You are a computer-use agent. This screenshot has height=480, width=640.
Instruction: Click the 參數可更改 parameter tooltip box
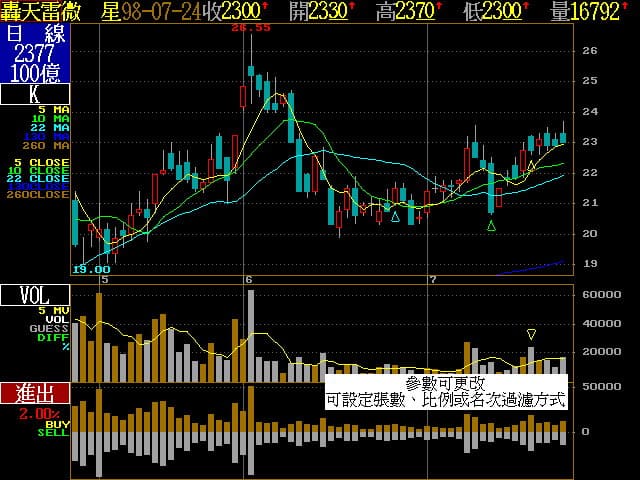(x=445, y=391)
